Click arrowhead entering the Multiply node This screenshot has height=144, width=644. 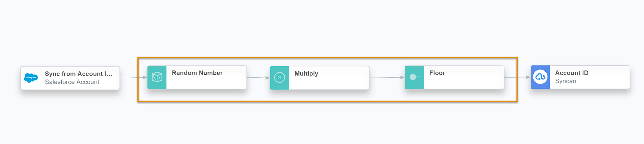pyautogui.click(x=268, y=78)
